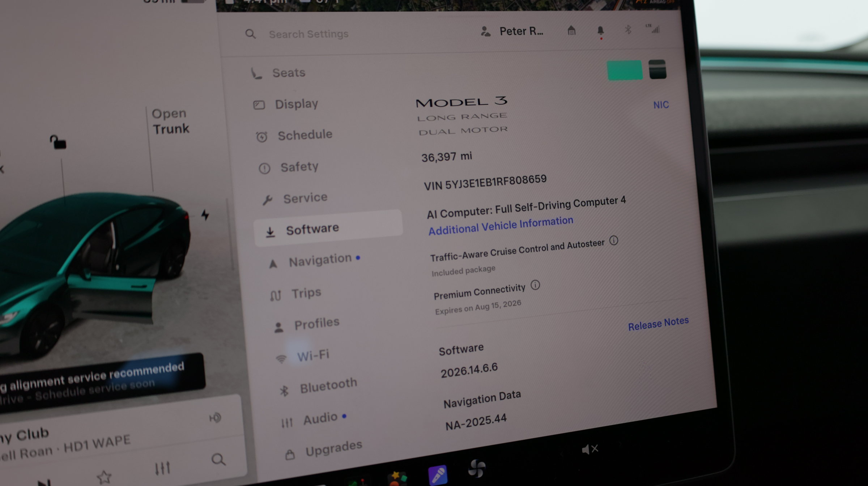Tap the Open Trunk button
Image resolution: width=868 pixels, height=486 pixels.
(170, 121)
